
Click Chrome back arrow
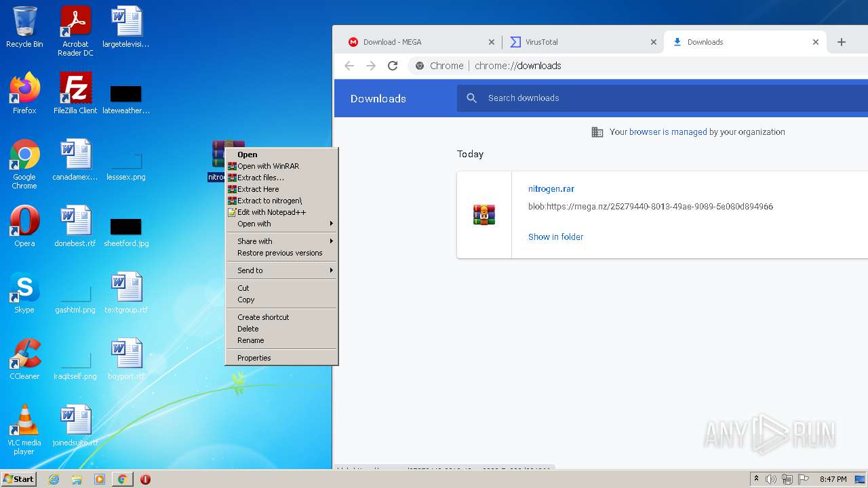[349, 66]
